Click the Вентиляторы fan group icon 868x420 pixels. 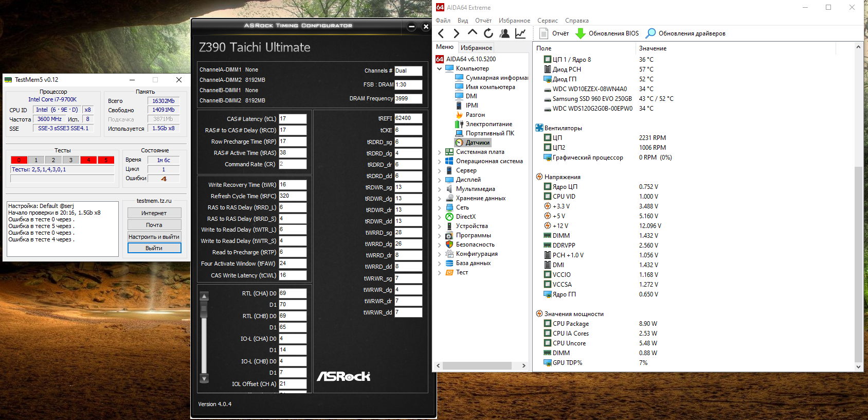(x=539, y=128)
